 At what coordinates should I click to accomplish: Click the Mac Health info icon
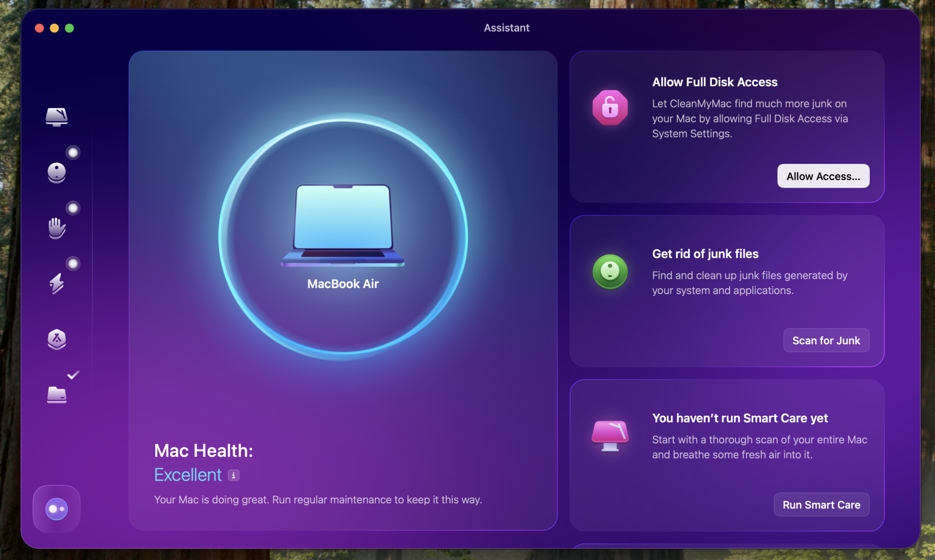(234, 475)
